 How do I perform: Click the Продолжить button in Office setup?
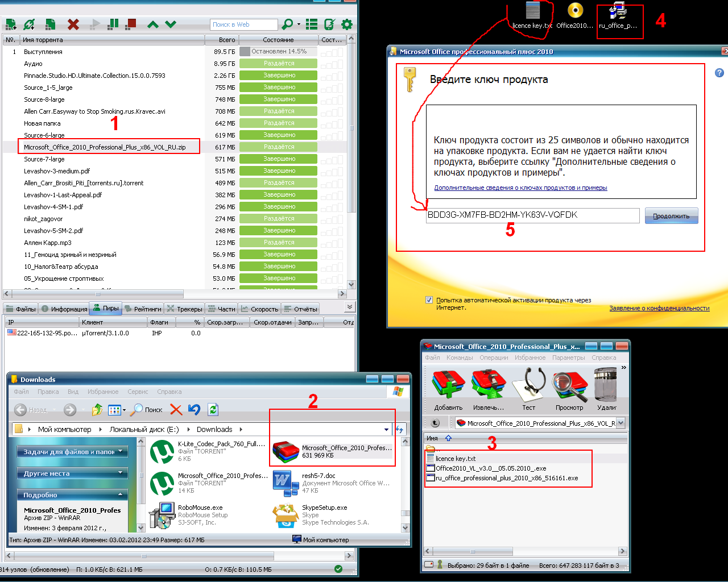671,216
